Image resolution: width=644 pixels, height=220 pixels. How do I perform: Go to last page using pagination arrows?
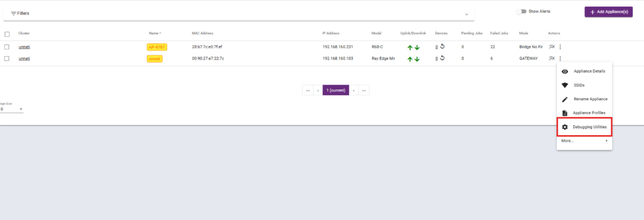[364, 90]
